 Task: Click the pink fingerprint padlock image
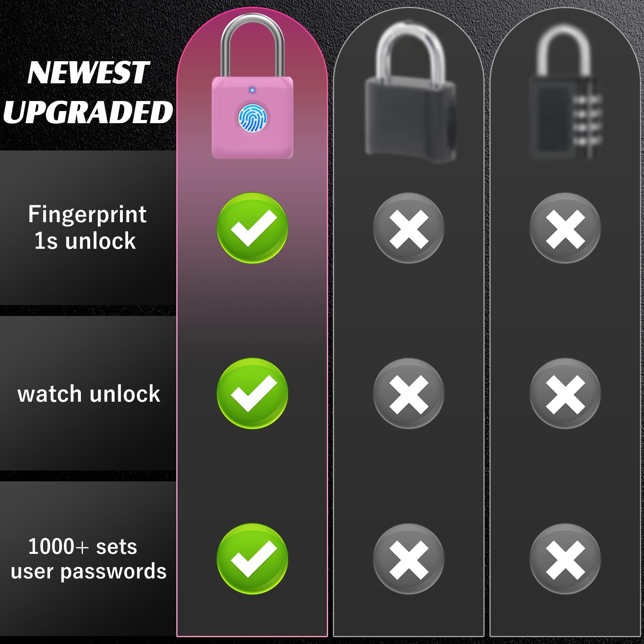[x=252, y=86]
